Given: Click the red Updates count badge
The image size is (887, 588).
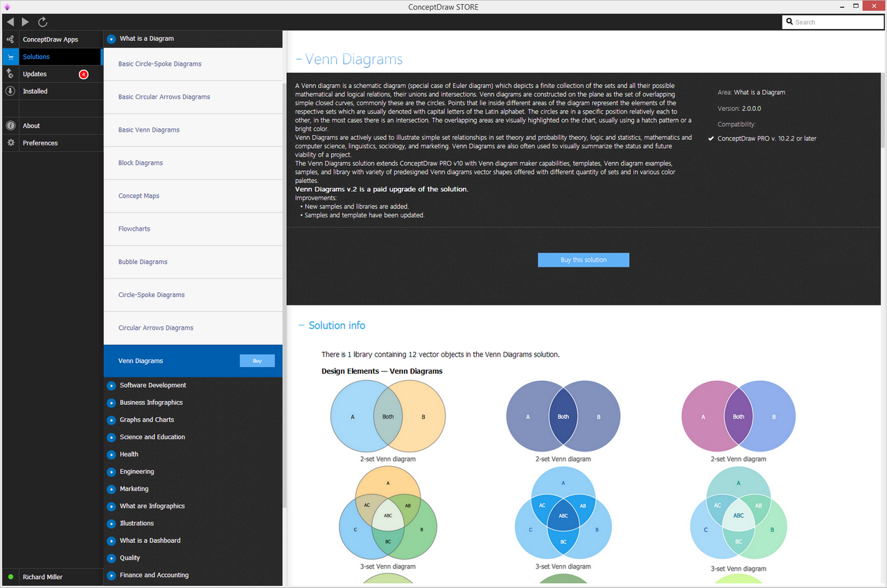Looking at the screenshot, I should tap(84, 74).
